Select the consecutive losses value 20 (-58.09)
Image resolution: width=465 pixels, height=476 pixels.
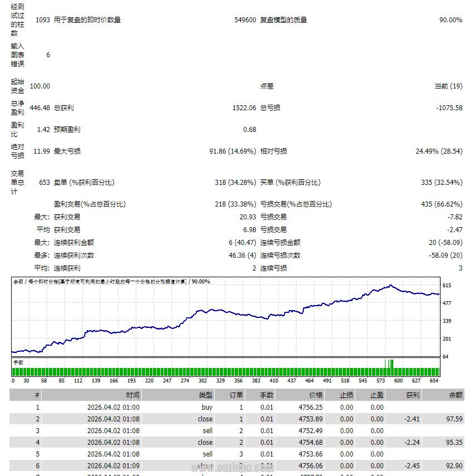[x=446, y=243]
